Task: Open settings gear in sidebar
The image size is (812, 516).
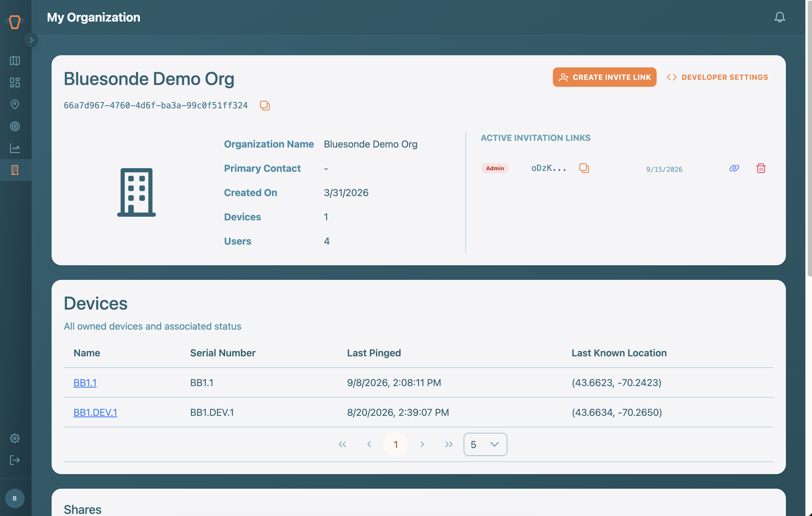Action: pos(15,438)
